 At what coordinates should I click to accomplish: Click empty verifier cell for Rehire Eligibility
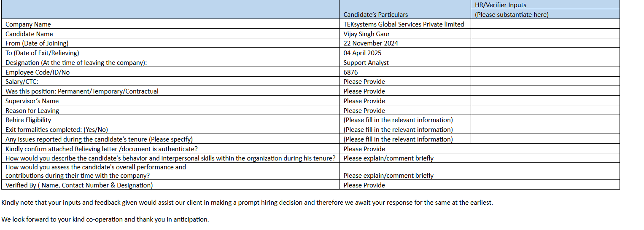click(x=545, y=120)
